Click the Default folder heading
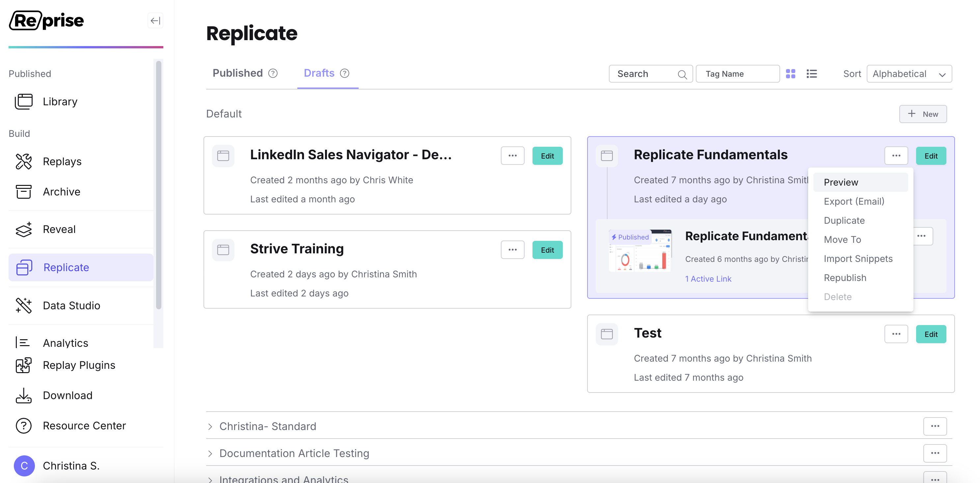The image size is (980, 483). [224, 114]
